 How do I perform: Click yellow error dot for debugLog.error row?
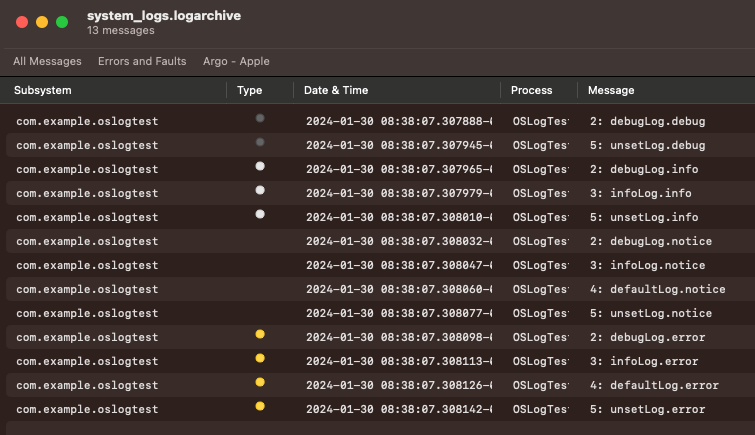click(260, 334)
